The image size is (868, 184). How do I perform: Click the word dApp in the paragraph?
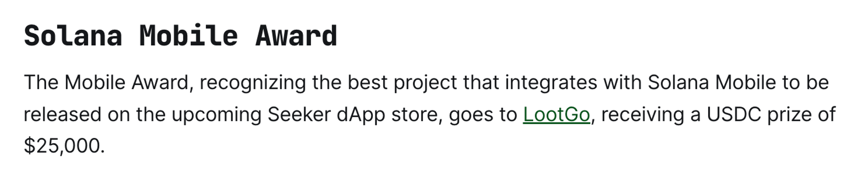(x=361, y=115)
